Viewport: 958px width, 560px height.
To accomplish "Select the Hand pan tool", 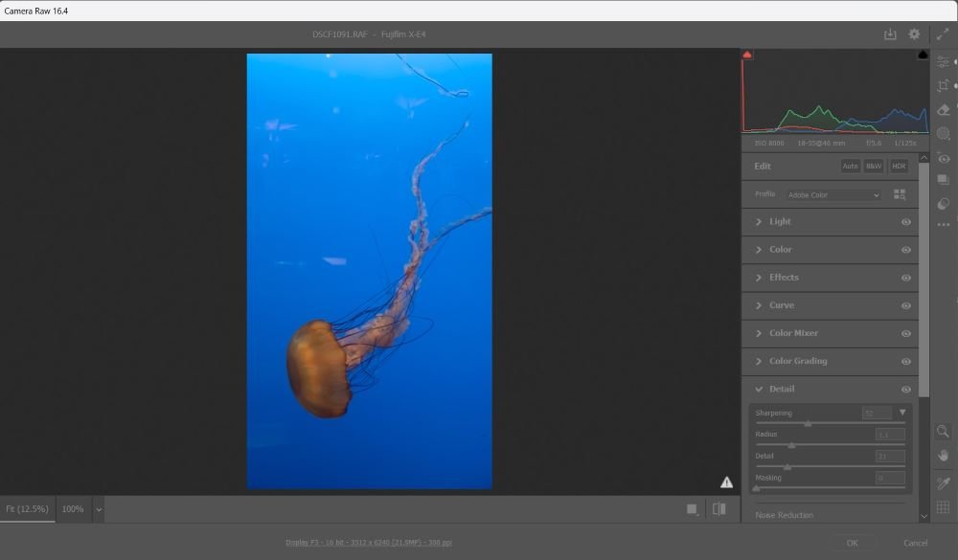I will pos(944,456).
